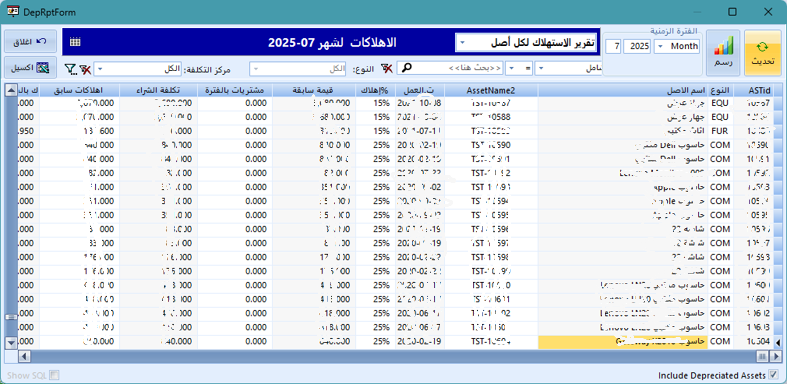The height and width of the screenshot is (384, 787).
Task: Click the year field showing 2025
Action: pos(638,47)
